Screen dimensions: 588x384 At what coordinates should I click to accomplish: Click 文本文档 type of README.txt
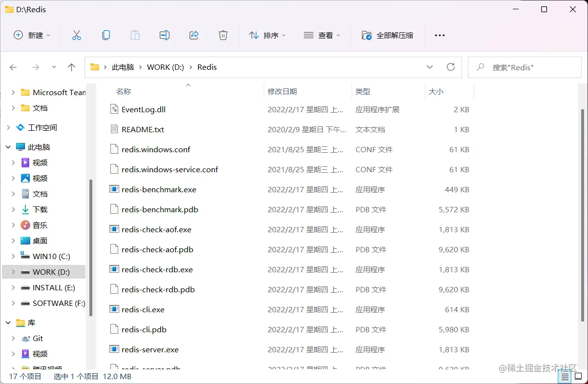pyautogui.click(x=370, y=129)
